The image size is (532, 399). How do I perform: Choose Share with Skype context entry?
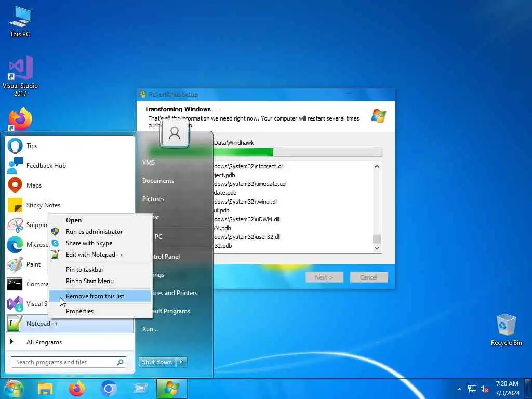(x=100, y=243)
